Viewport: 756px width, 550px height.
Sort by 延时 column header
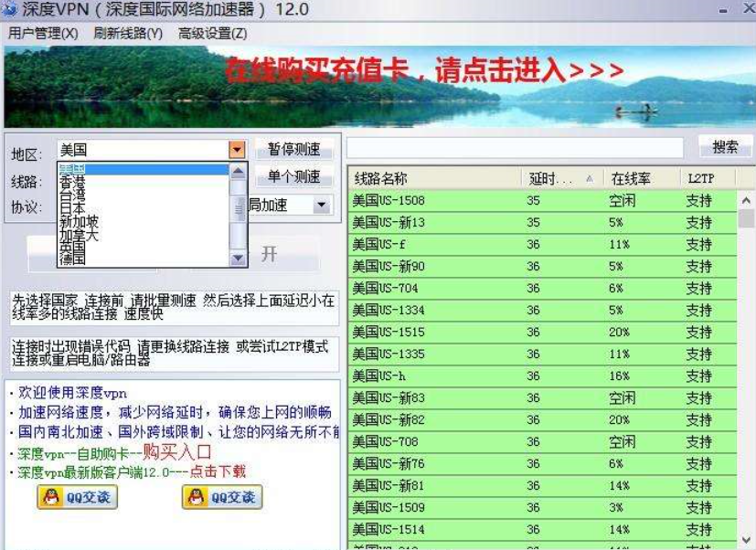click(562, 179)
